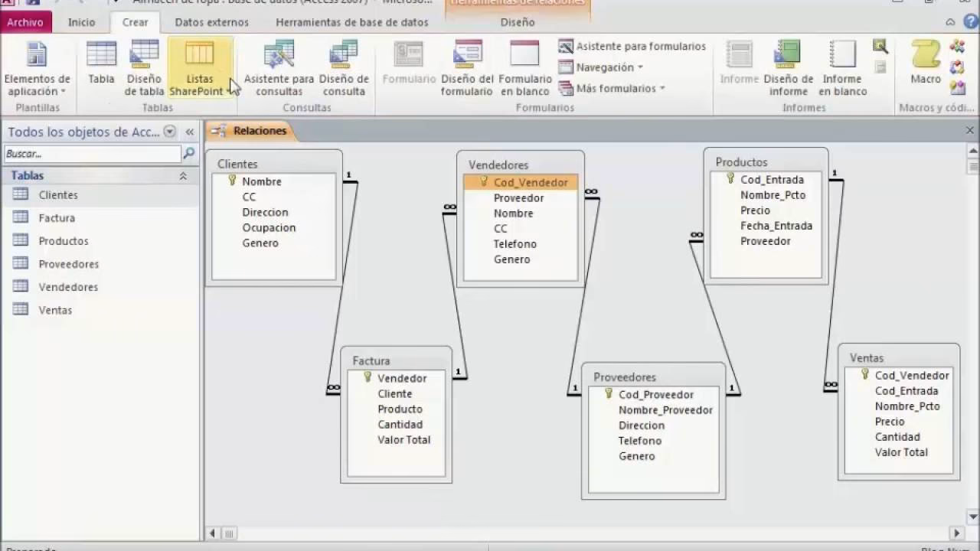980x551 pixels.
Task: Click the Proveedores table title bar
Action: (654, 377)
